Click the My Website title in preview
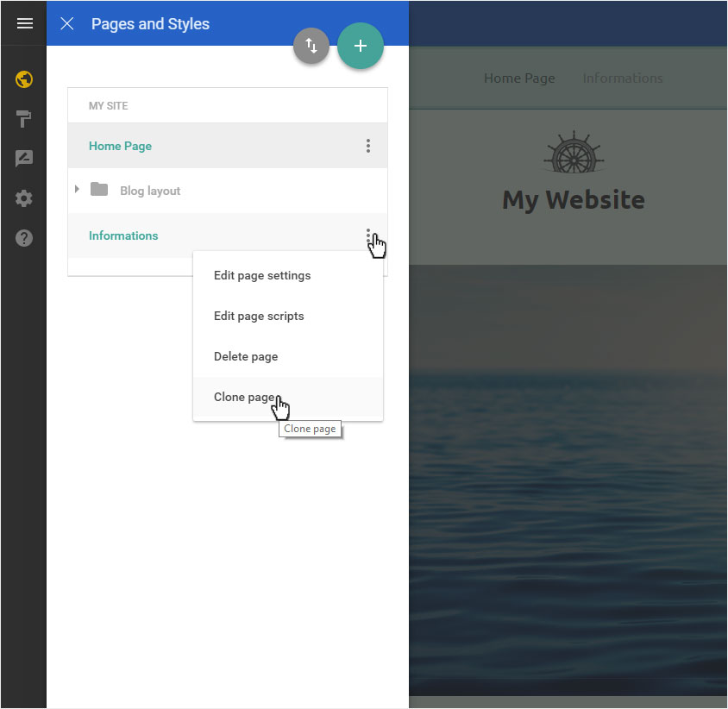Image resolution: width=728 pixels, height=709 pixels. pos(574,200)
